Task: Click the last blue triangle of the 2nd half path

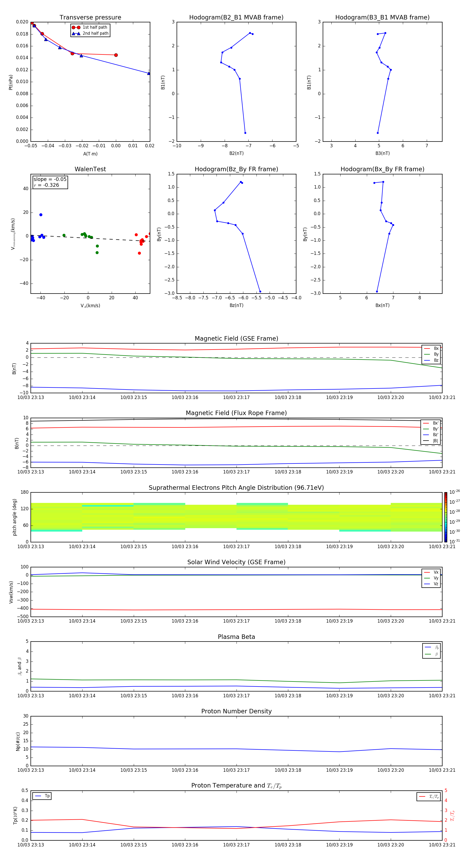Action: coord(148,73)
